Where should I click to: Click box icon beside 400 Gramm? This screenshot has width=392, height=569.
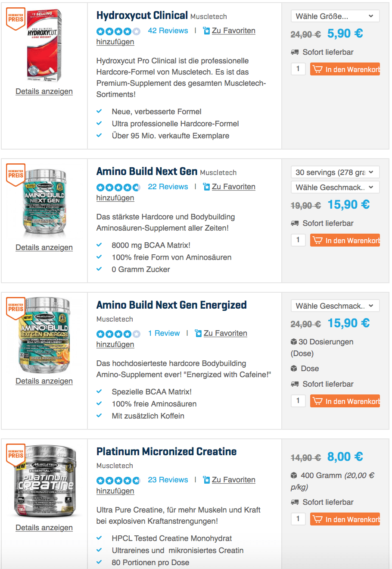point(294,475)
